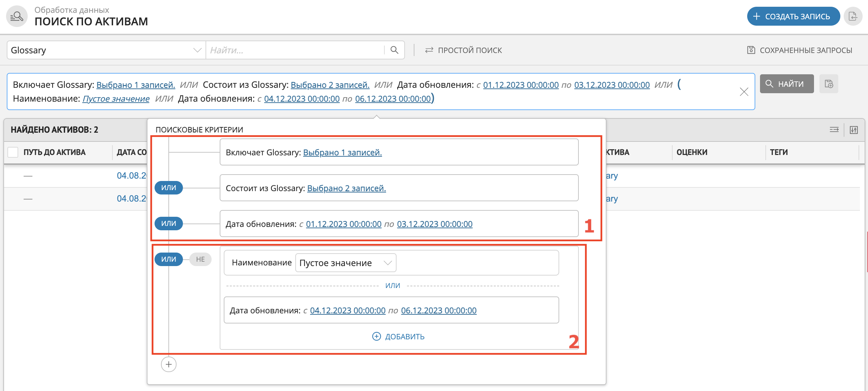Open the Пустое значение dropdown
Image resolution: width=868 pixels, height=391 pixels.
tap(346, 263)
